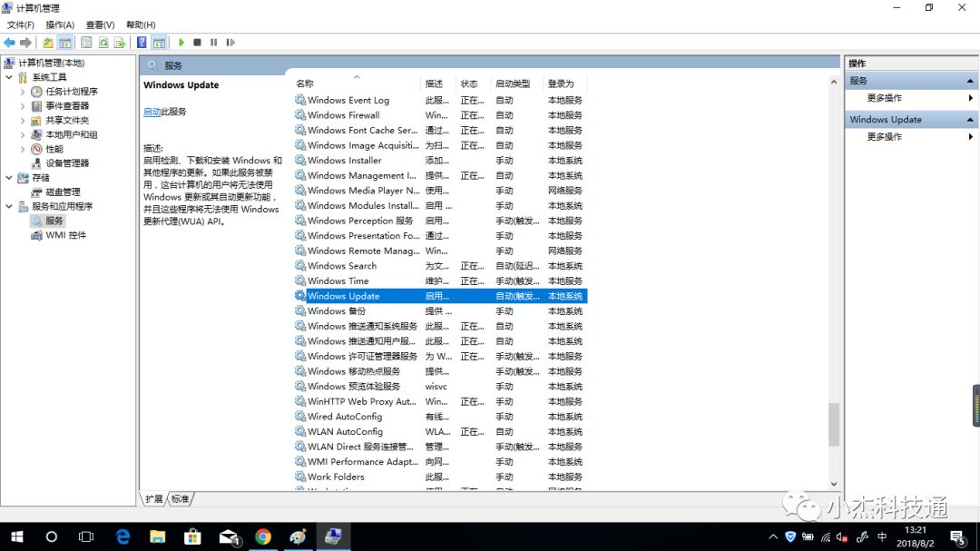Screen dimensions: 980x551
Task: Click the Export List toolbar icon
Action: 120,43
